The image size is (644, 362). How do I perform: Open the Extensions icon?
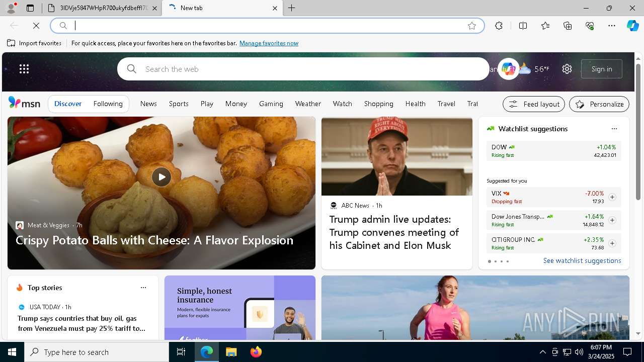499,26
